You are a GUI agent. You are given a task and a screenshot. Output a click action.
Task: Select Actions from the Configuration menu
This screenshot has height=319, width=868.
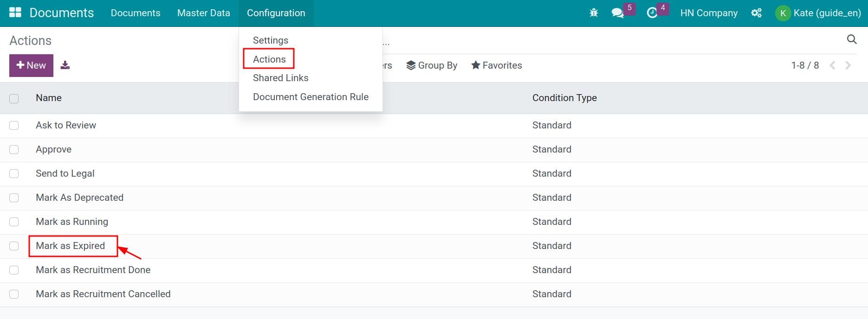coord(269,59)
